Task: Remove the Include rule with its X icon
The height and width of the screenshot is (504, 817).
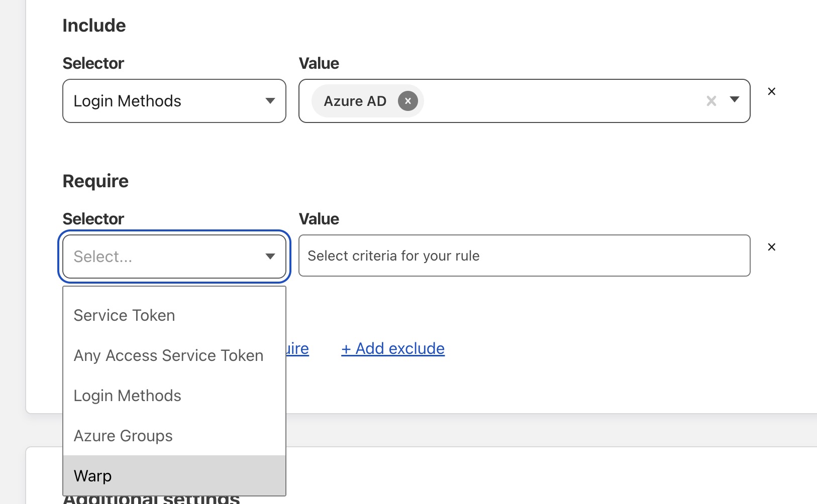Action: [771, 91]
